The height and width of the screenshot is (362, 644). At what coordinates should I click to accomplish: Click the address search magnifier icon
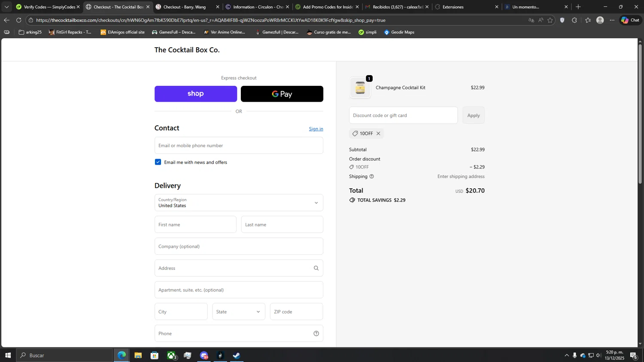(x=316, y=268)
